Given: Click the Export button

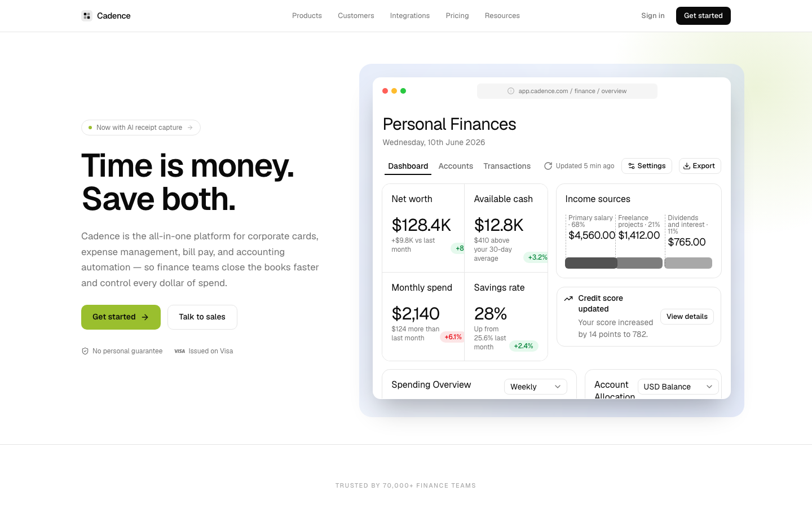Looking at the screenshot, I should [x=700, y=166].
